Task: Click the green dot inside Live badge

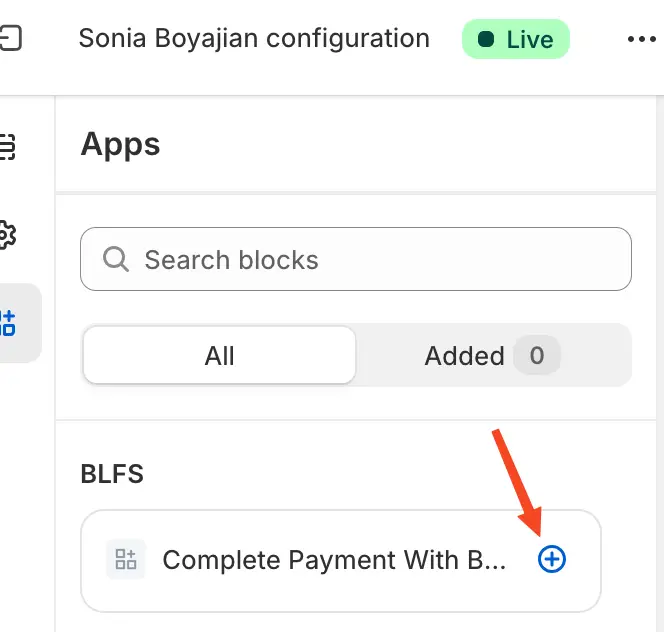Action: 486,40
